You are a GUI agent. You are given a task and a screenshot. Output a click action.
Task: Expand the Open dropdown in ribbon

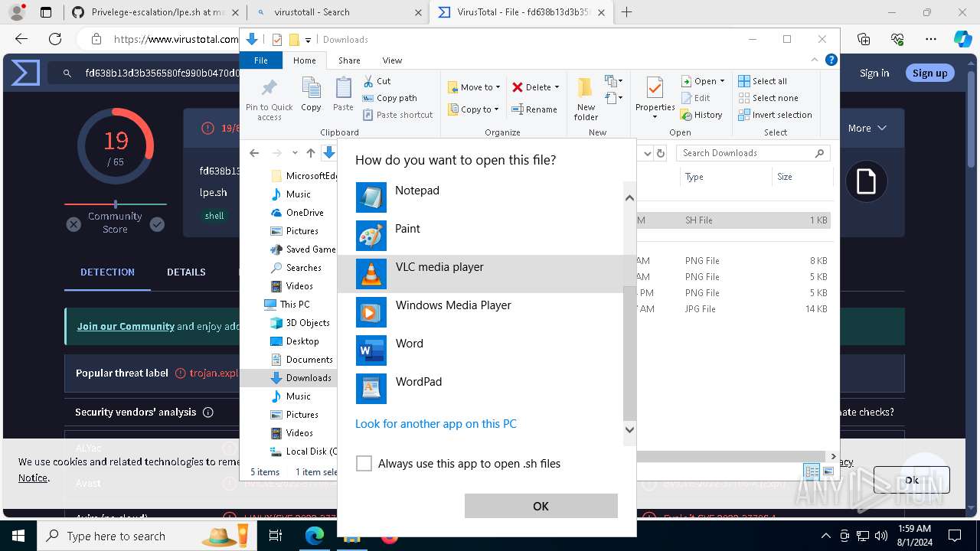pyautogui.click(x=722, y=81)
